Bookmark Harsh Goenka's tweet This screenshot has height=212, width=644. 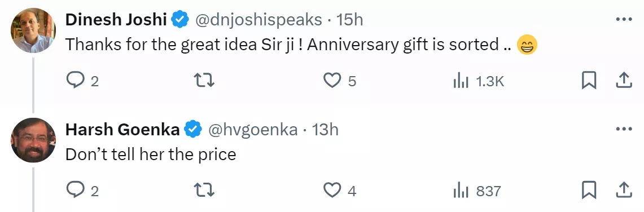click(589, 190)
